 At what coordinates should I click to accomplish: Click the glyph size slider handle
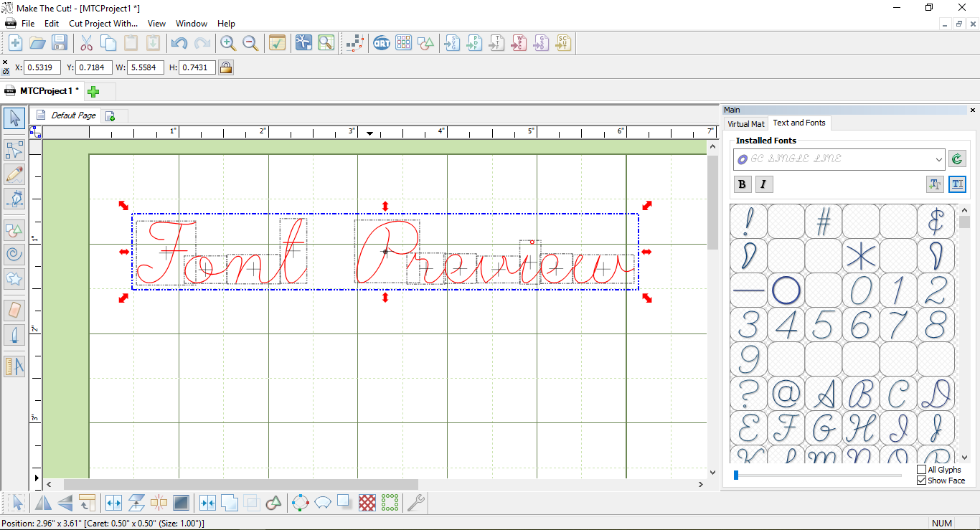coord(736,475)
